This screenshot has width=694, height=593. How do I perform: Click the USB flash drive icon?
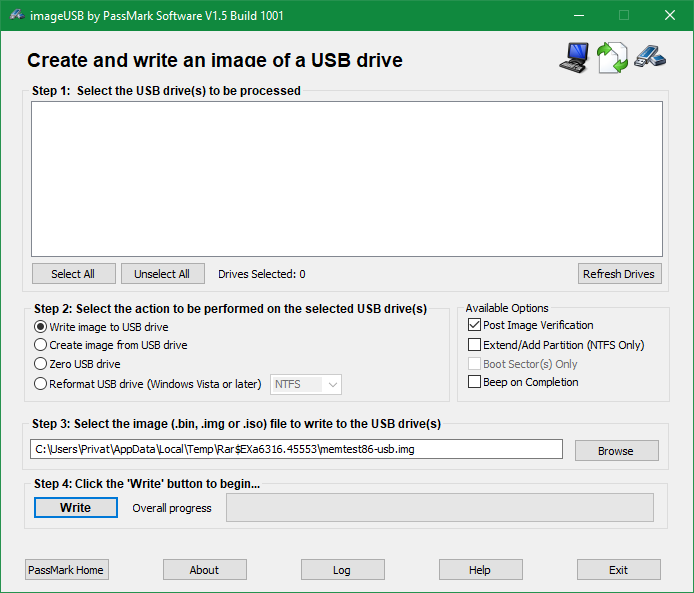tap(650, 57)
